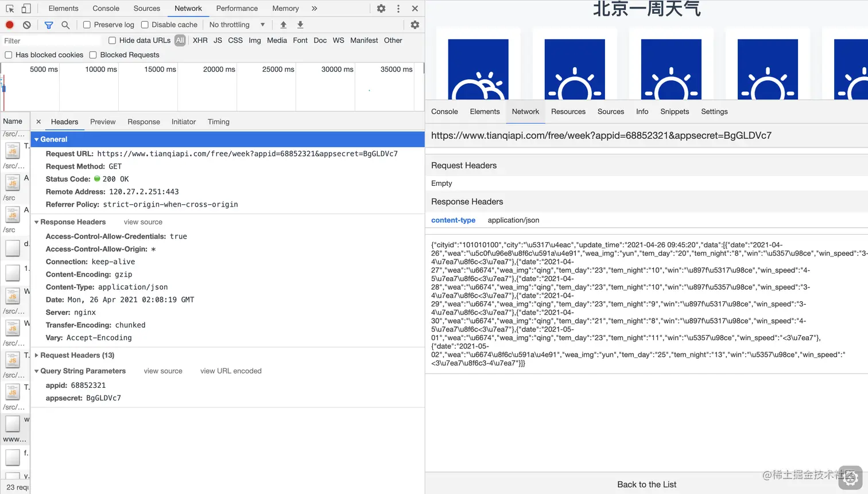The width and height of the screenshot is (868, 494).
Task: Filter requests by Other type
Action: (393, 40)
